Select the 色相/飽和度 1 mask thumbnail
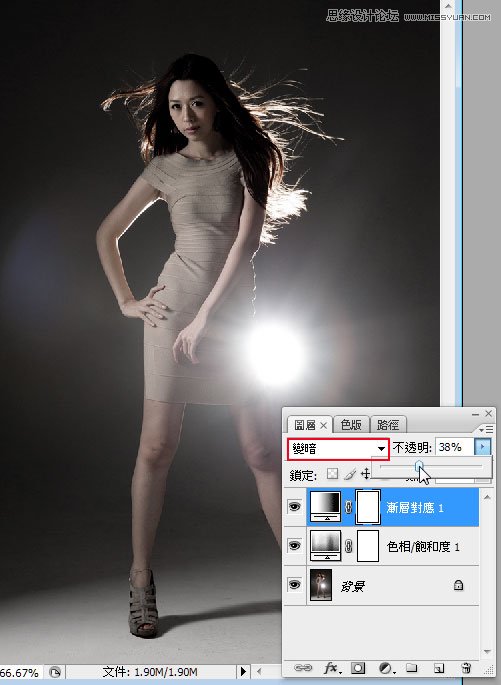501x685 pixels. 368,546
